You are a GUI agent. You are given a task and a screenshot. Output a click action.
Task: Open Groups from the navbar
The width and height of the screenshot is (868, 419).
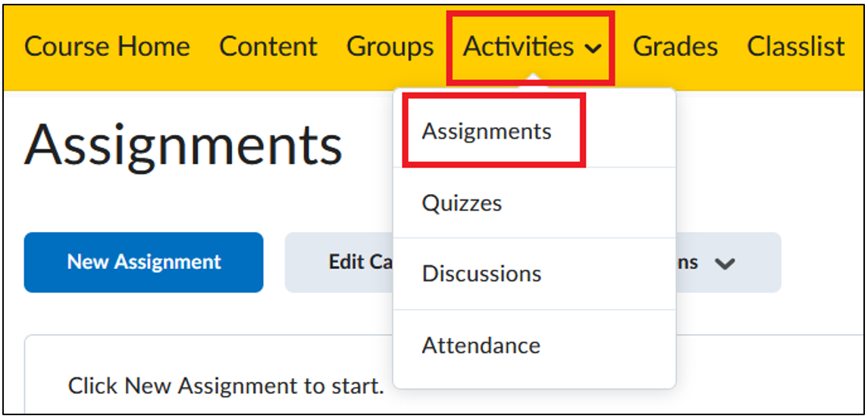390,47
